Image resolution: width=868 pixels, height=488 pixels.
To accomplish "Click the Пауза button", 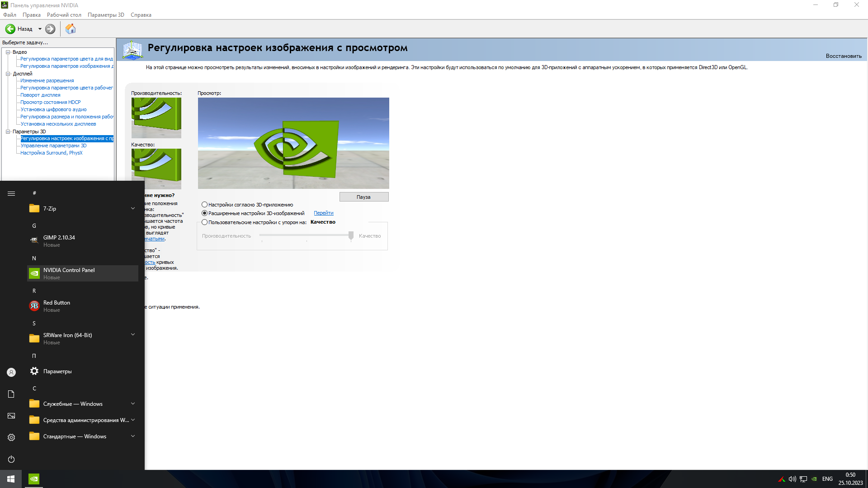I will pyautogui.click(x=364, y=197).
